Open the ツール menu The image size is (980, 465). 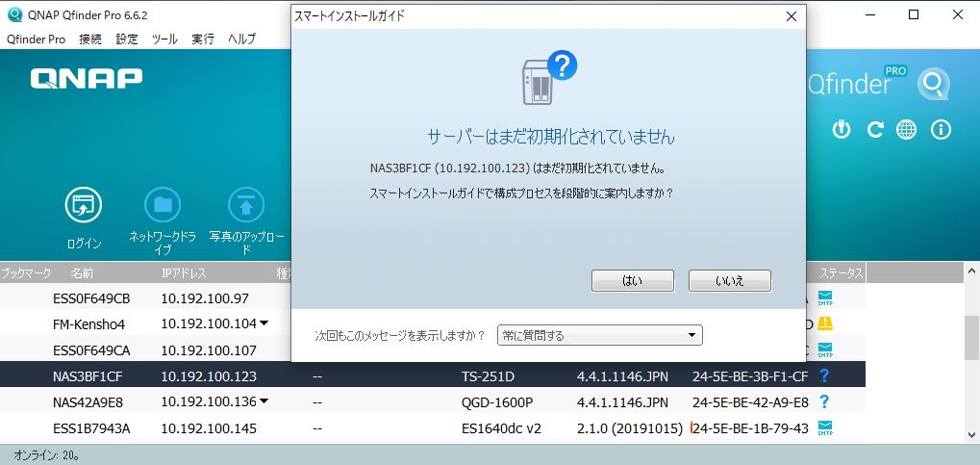164,39
